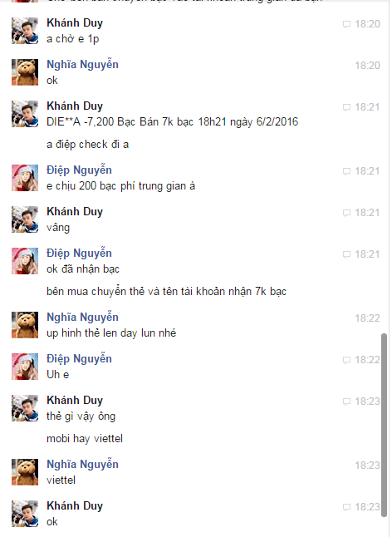Click Điệp Nguyễn's avatar beside 'Uh e'
Image resolution: width=392 pixels, height=537 pixels.
pyautogui.click(x=25, y=367)
